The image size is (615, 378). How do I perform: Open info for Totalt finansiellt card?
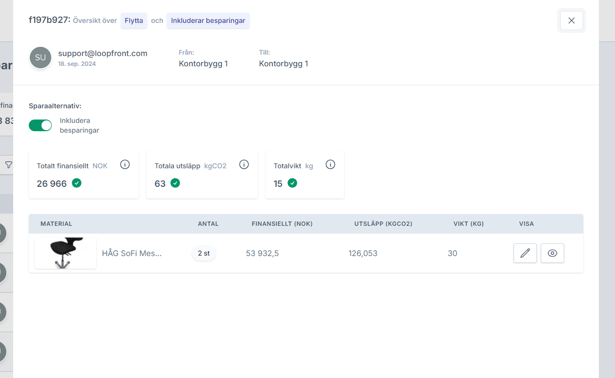[x=125, y=165]
